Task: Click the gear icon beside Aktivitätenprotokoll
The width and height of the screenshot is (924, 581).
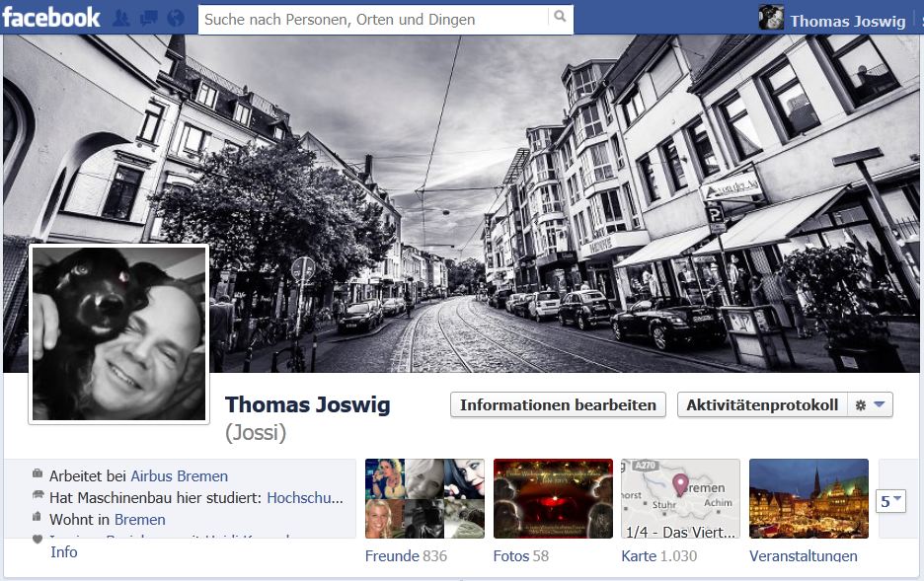Action: pyautogui.click(x=861, y=405)
